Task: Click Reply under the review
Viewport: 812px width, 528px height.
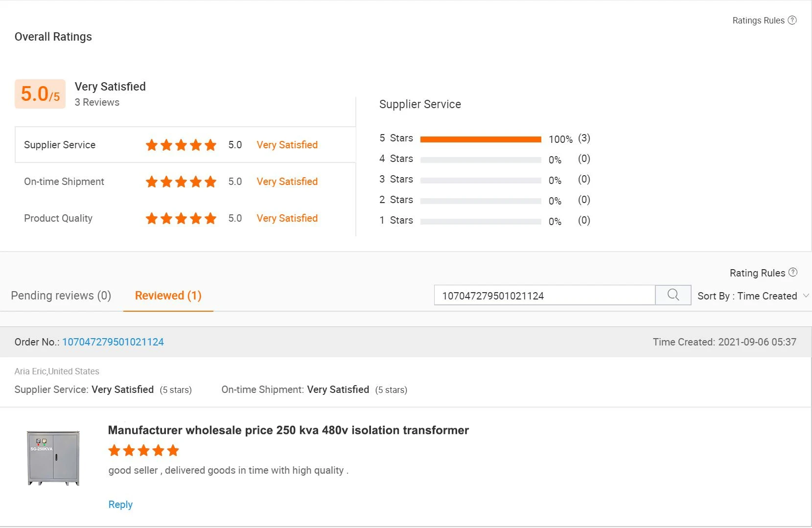Action: pos(120,505)
